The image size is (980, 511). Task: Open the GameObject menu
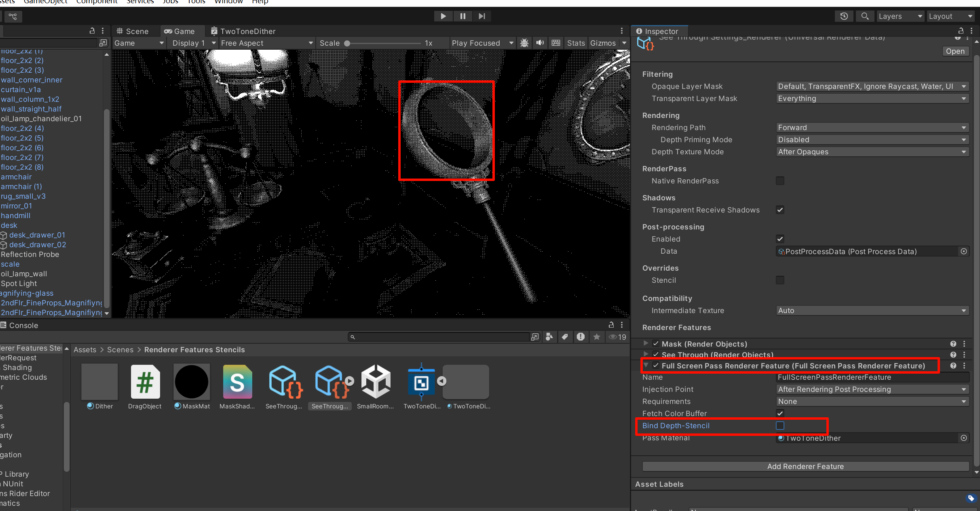(x=45, y=2)
